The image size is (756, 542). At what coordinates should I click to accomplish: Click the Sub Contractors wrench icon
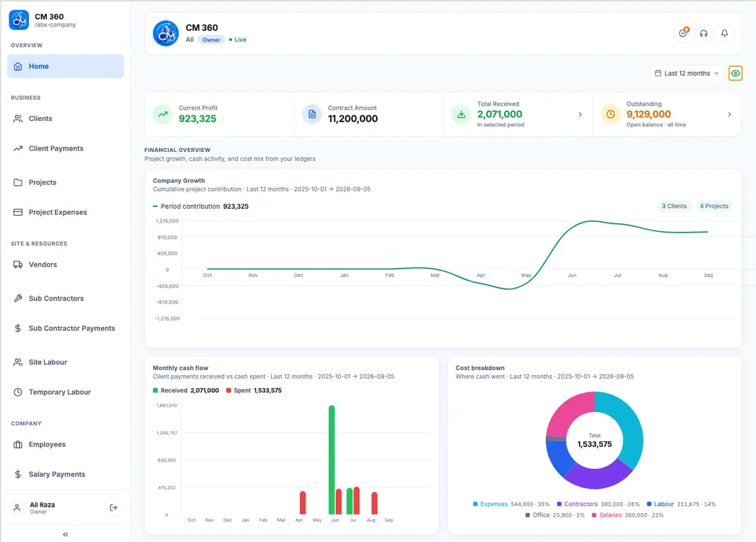pyautogui.click(x=18, y=298)
